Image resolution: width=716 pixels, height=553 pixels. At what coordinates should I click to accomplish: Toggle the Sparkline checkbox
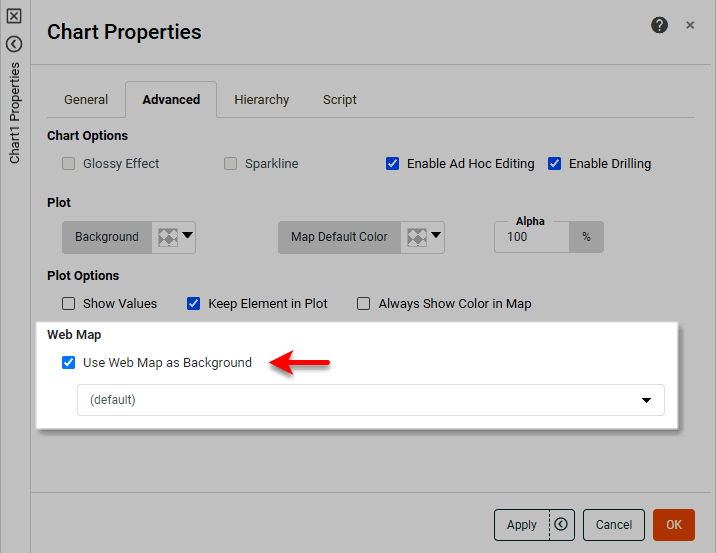point(231,164)
